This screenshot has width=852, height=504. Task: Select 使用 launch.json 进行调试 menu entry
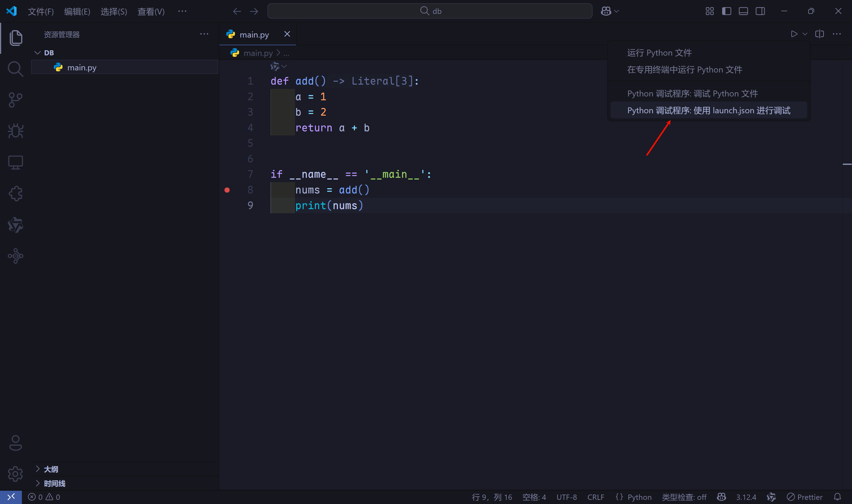[x=708, y=110]
